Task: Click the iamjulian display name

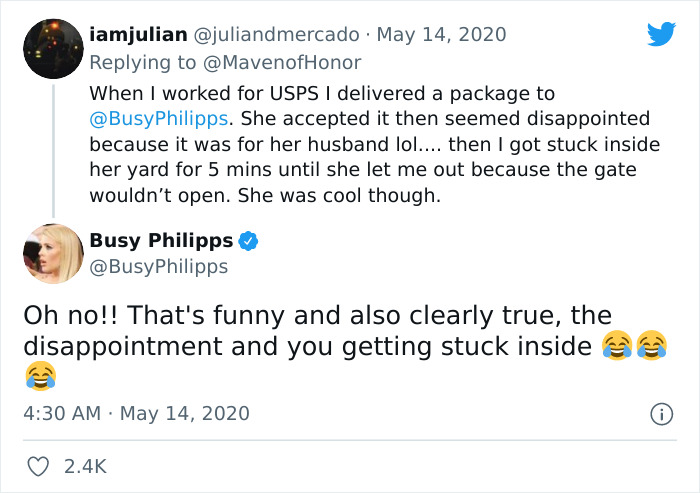Action: pos(138,34)
